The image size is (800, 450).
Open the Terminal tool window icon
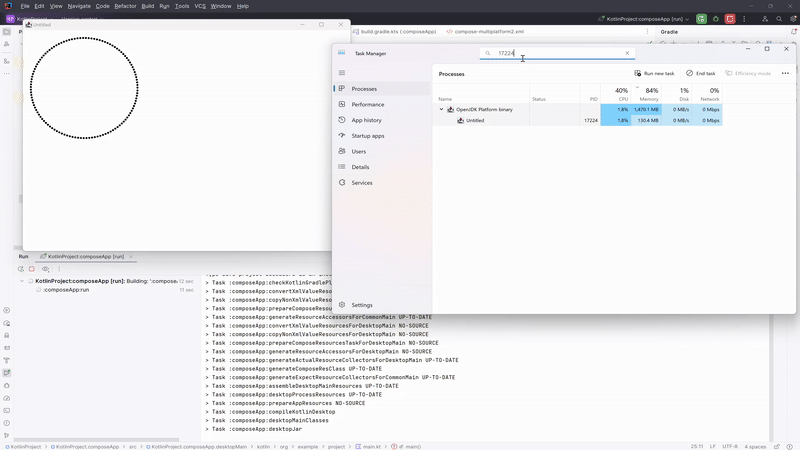click(7, 410)
